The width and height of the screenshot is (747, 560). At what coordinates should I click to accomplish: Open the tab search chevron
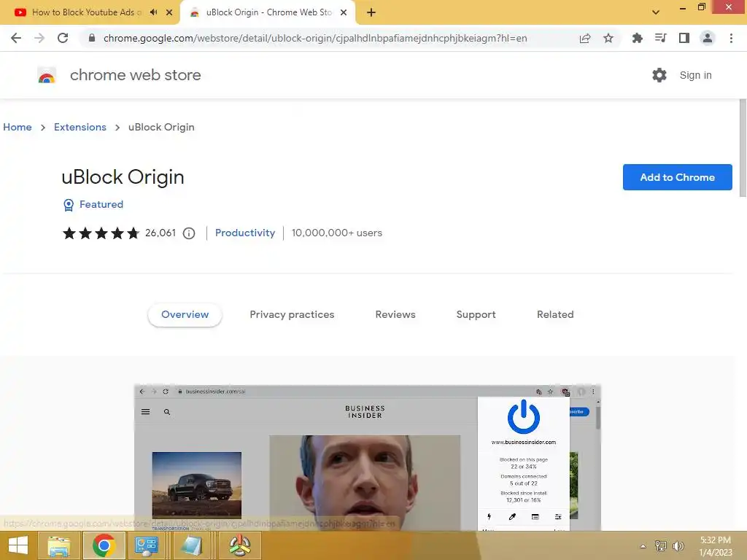click(656, 12)
